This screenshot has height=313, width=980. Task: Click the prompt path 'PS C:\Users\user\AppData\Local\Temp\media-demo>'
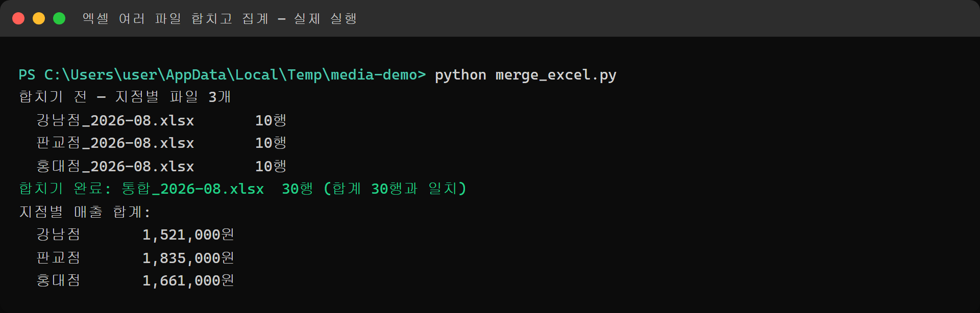click(x=222, y=75)
